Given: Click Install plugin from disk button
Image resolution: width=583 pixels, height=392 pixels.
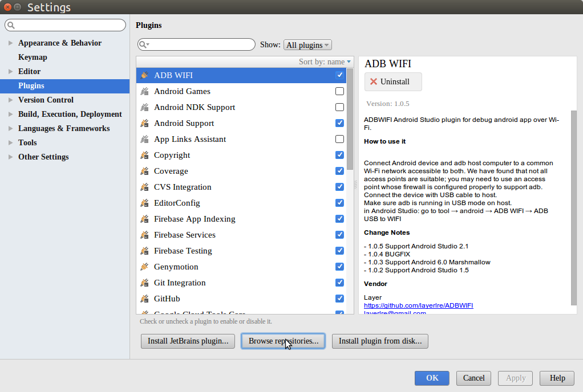Looking at the screenshot, I should point(380,341).
